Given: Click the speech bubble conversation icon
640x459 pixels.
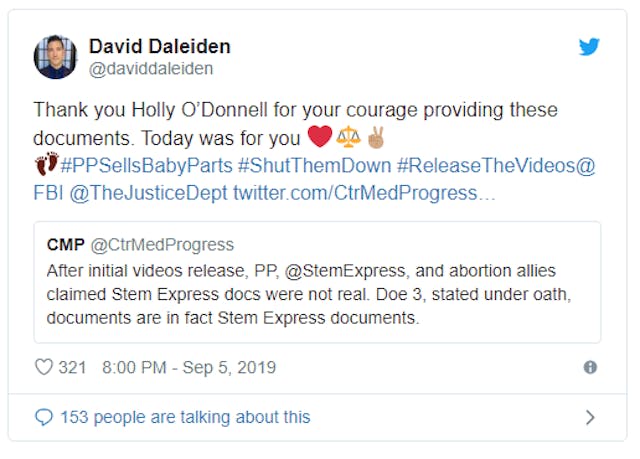Looking at the screenshot, I should (44, 417).
